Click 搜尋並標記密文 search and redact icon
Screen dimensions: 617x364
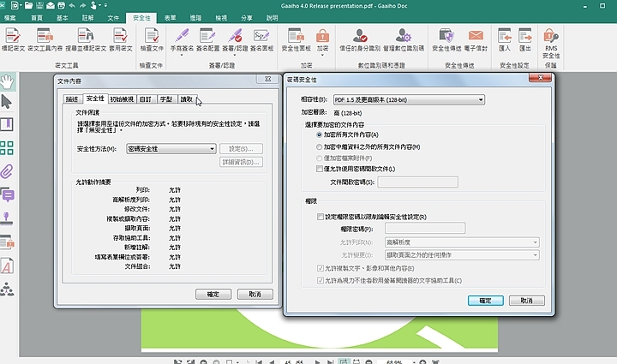[x=86, y=36]
